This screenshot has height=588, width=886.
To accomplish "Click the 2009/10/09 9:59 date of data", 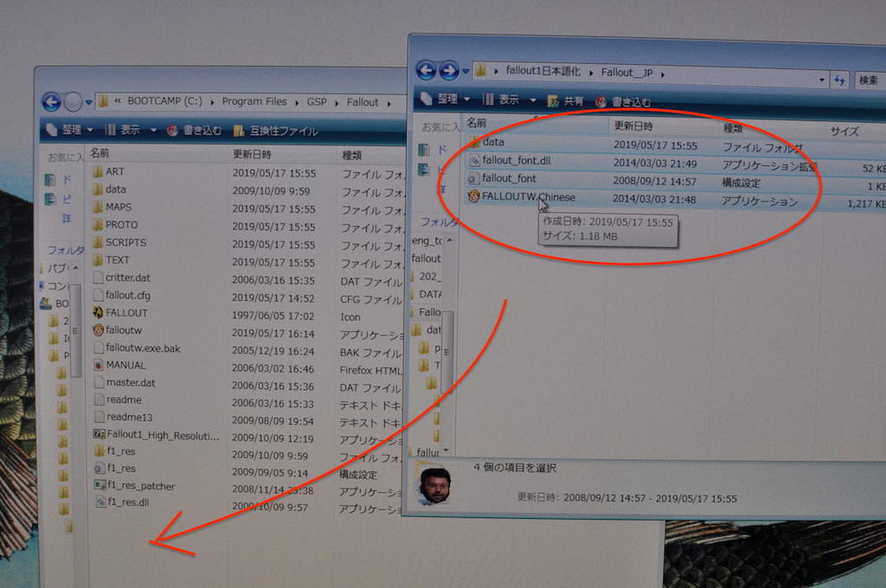I will 271,191.
